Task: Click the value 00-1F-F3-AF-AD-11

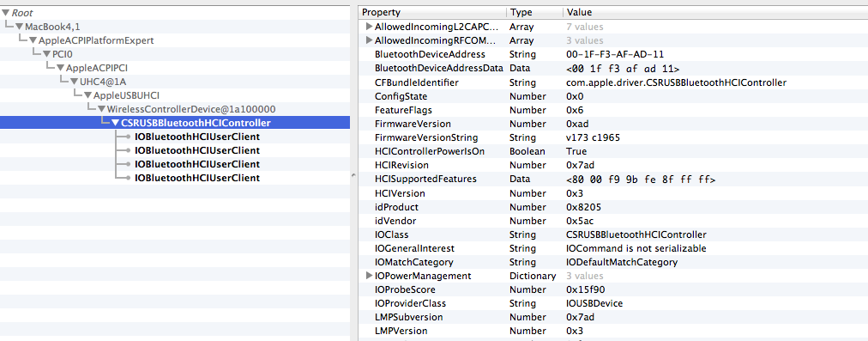Action: 614,54
